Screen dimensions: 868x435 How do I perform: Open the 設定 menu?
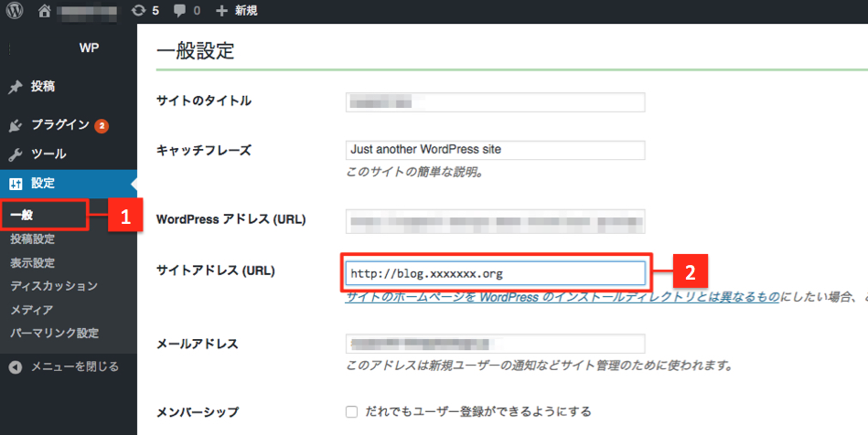pos(68,183)
